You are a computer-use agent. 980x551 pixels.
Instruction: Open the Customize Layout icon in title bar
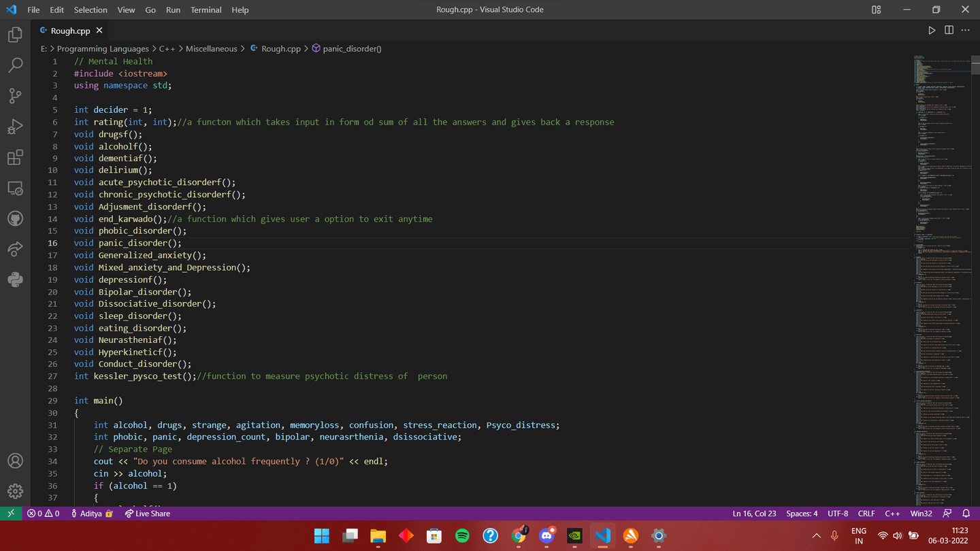pos(876,10)
